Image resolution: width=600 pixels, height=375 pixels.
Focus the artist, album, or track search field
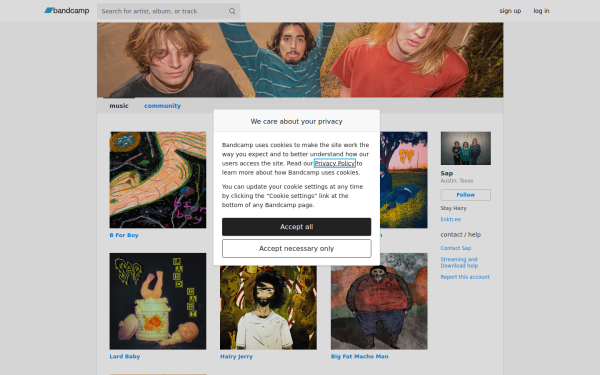(x=168, y=11)
